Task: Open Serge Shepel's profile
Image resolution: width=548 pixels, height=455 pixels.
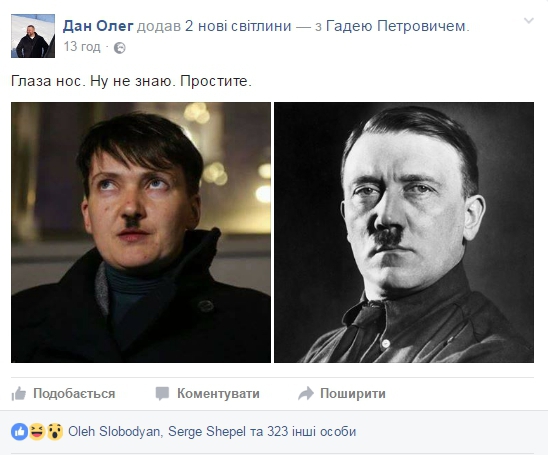Action: pos(207,432)
